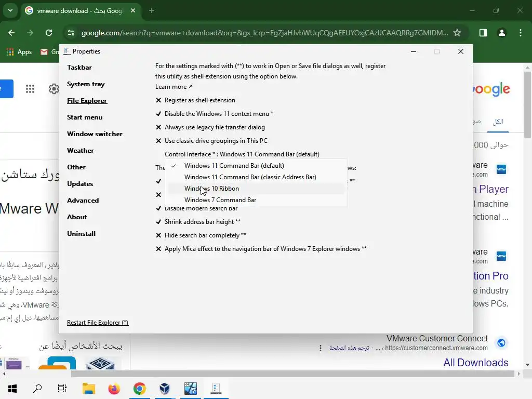Toggle Use classic drive groupings in This PC
532x399 pixels.
click(x=212, y=141)
